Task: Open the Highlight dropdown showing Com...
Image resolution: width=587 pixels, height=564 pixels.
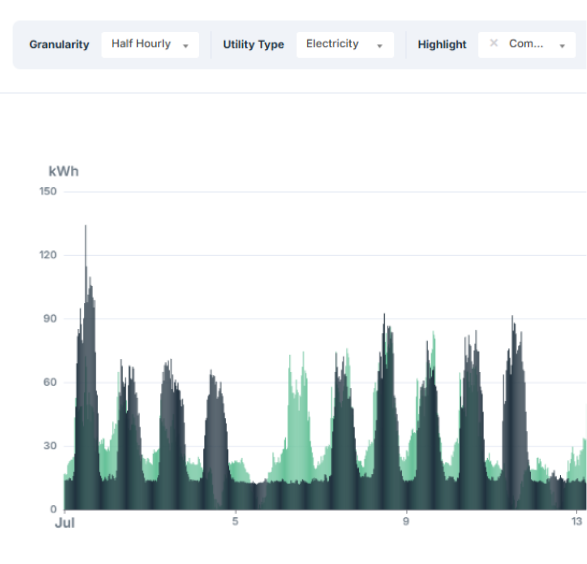Action: click(x=527, y=45)
